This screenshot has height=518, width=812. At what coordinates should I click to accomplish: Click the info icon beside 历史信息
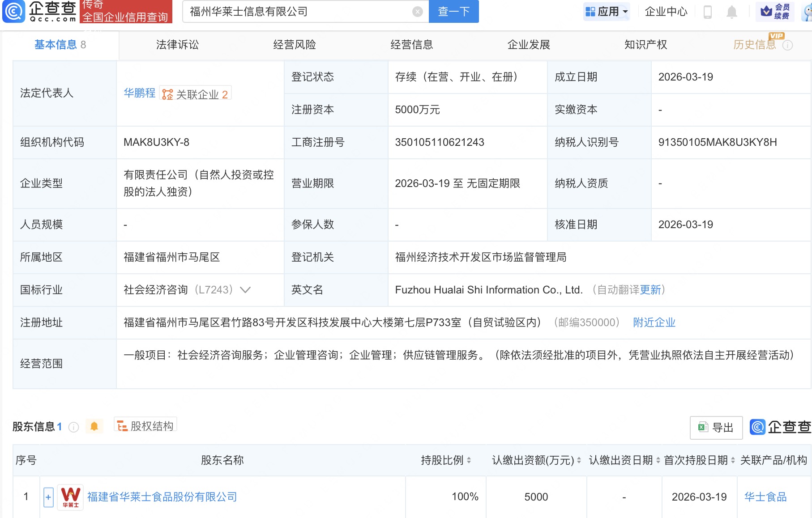click(787, 45)
